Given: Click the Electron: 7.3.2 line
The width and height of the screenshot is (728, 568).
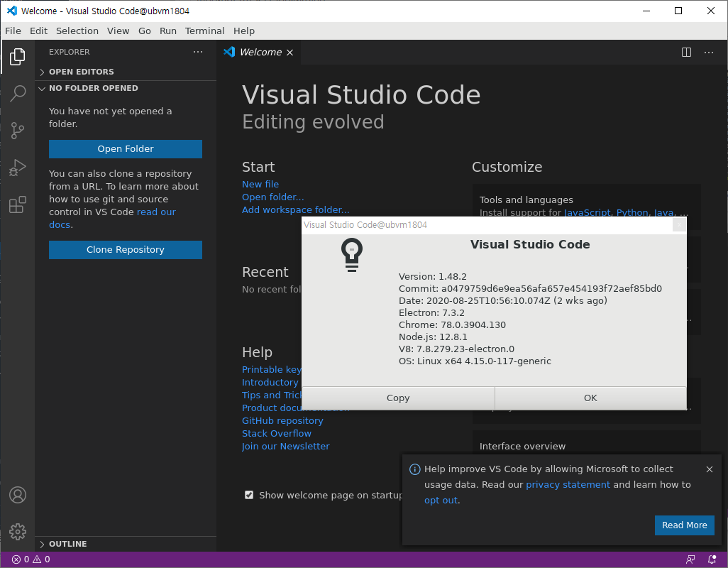Looking at the screenshot, I should click(432, 313).
